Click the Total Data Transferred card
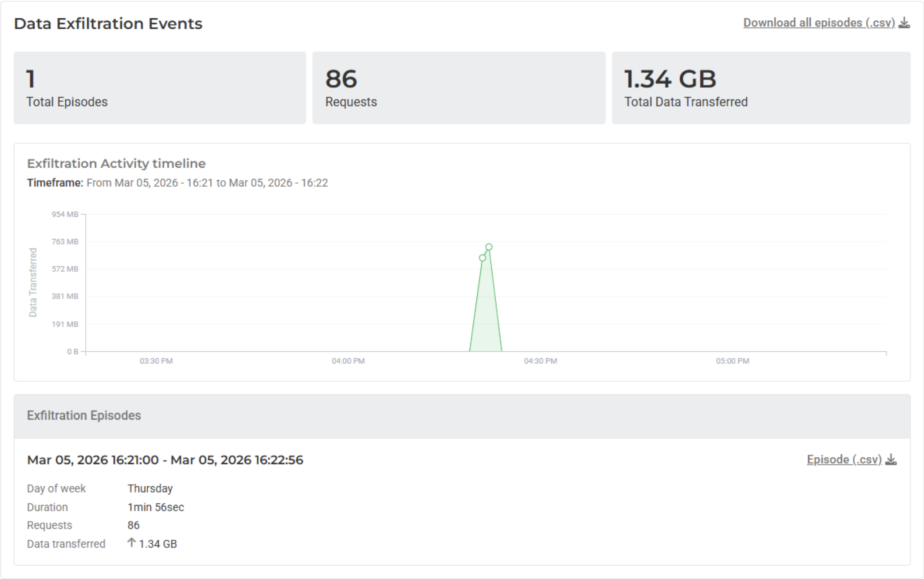 (x=761, y=88)
